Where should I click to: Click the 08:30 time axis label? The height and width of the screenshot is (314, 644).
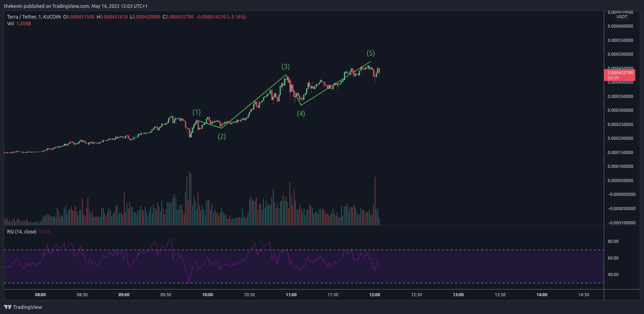pos(82,295)
